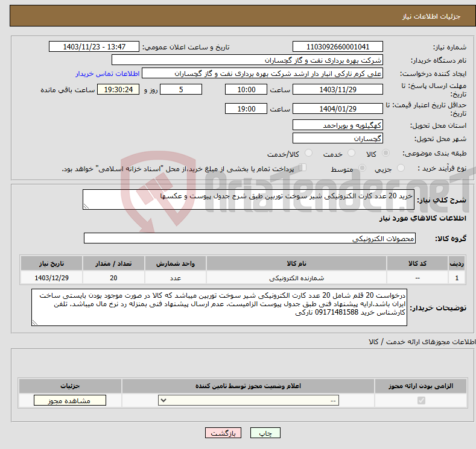This screenshot has width=476, height=449.
Task: Click the goods group field محصولات الکترونیکی
Action: coord(250,238)
